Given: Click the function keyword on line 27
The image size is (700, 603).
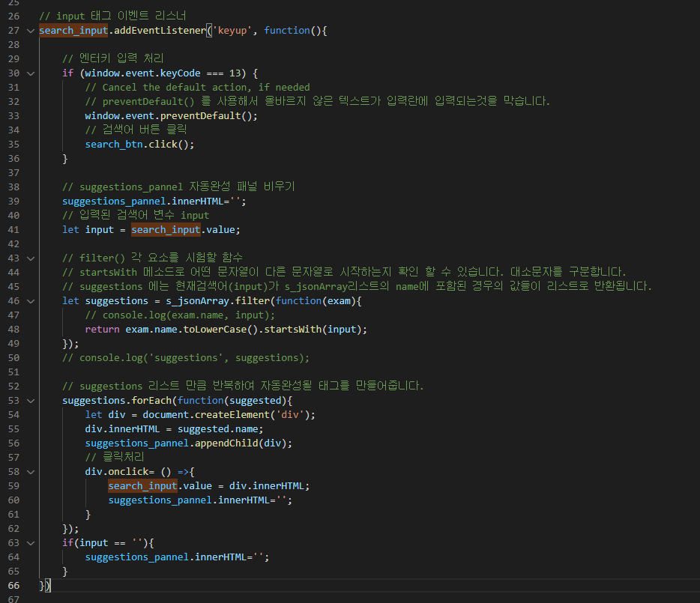Looking at the screenshot, I should [287, 31].
